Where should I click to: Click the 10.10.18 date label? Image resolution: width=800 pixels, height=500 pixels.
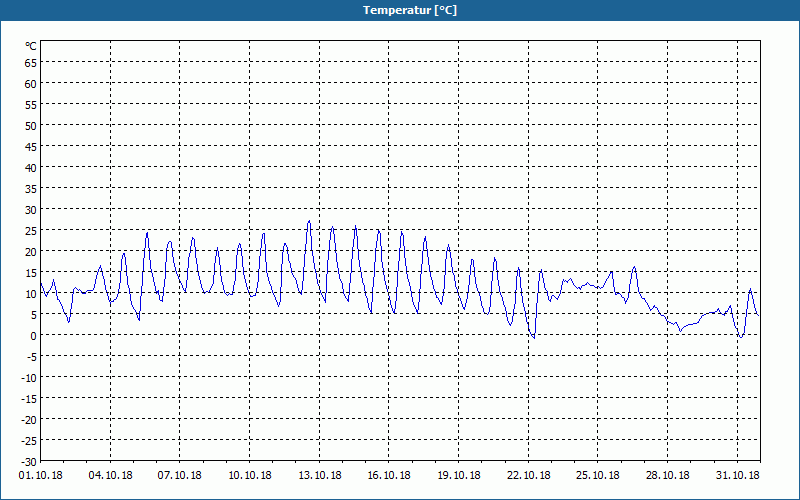(x=249, y=475)
